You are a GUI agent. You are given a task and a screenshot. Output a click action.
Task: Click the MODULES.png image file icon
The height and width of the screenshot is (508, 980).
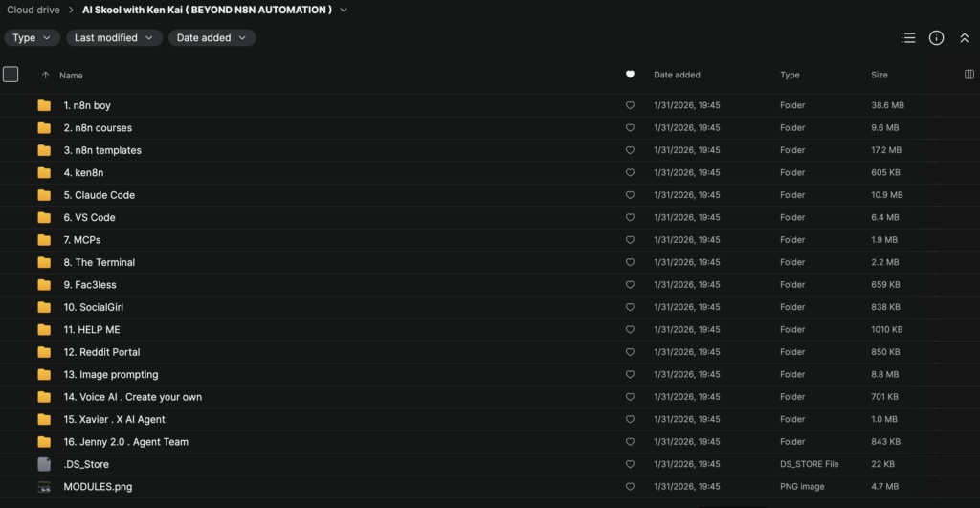point(44,487)
